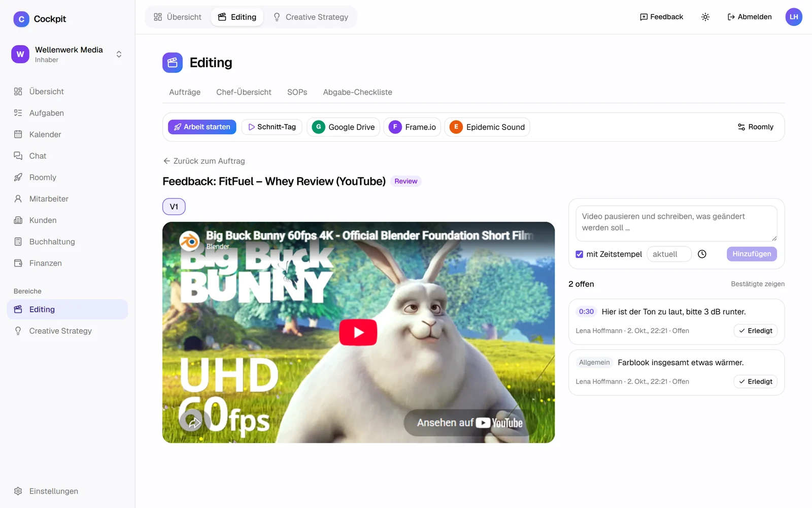Open Einstellungen at the sidebar bottom
The image size is (812, 508).
tap(67, 491)
